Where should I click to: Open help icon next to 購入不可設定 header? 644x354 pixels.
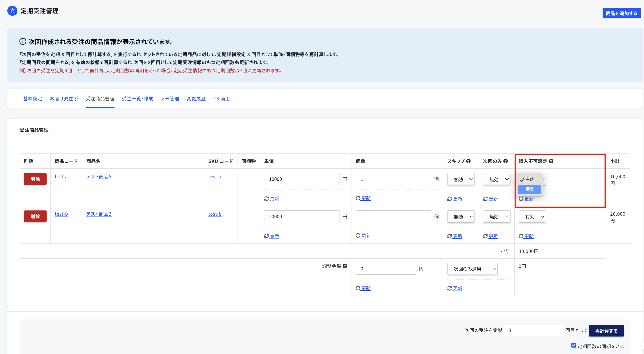coord(551,161)
